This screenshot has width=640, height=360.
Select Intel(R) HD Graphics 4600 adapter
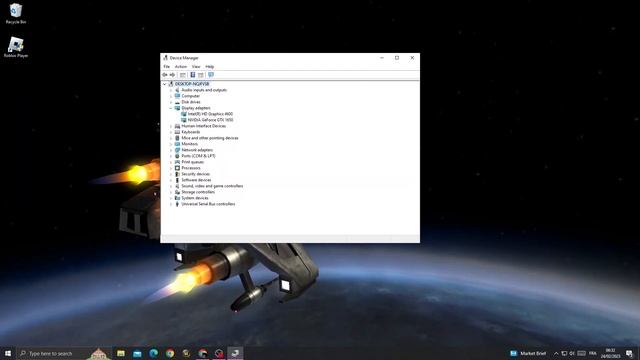210,114
